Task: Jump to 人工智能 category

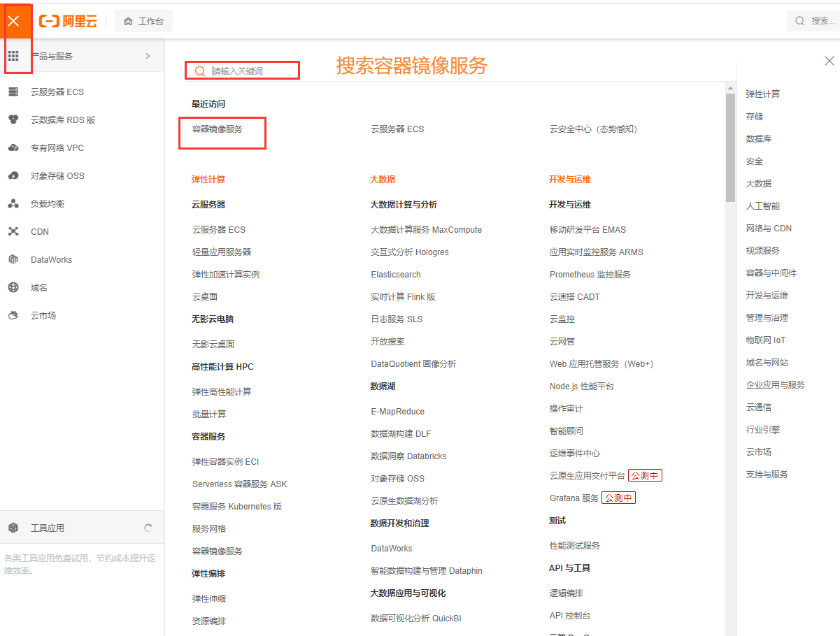Action: [763, 205]
